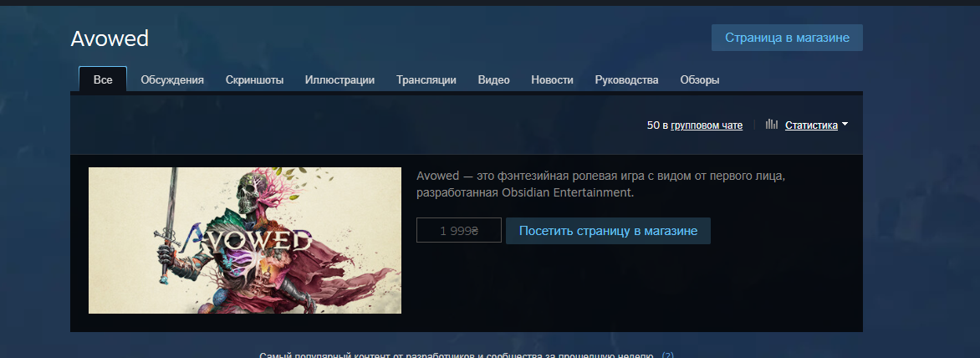Show the Руководства tab
This screenshot has height=358, width=980.
coord(627,80)
